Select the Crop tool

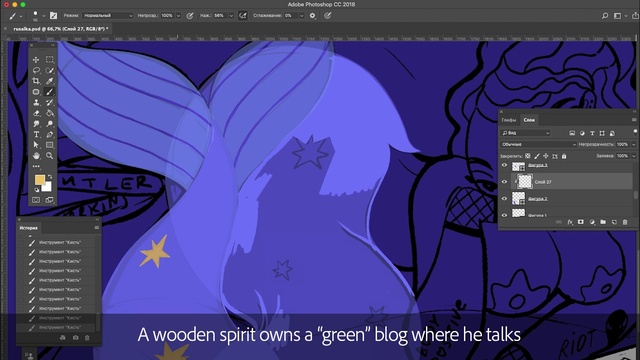[36, 81]
